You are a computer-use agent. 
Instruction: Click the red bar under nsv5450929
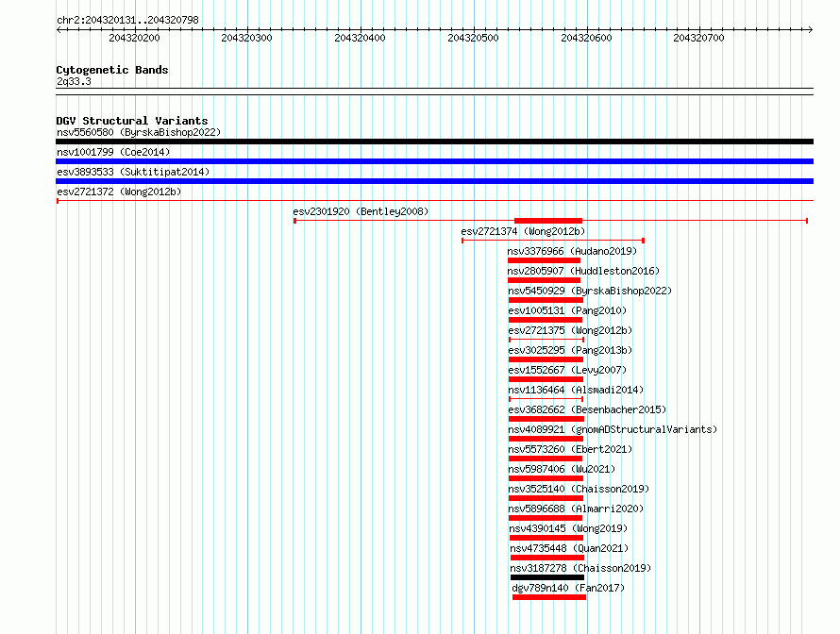(x=546, y=300)
